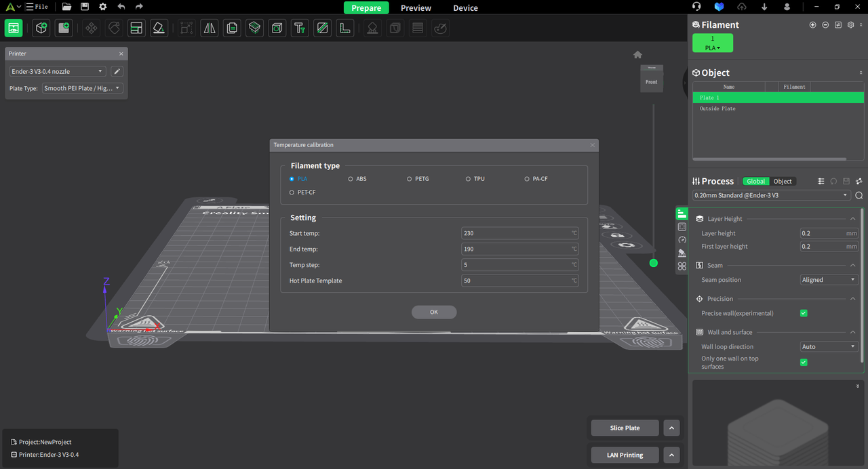Switch to the Layer Height settings sidebar icon
868x469 pixels.
tap(682, 213)
